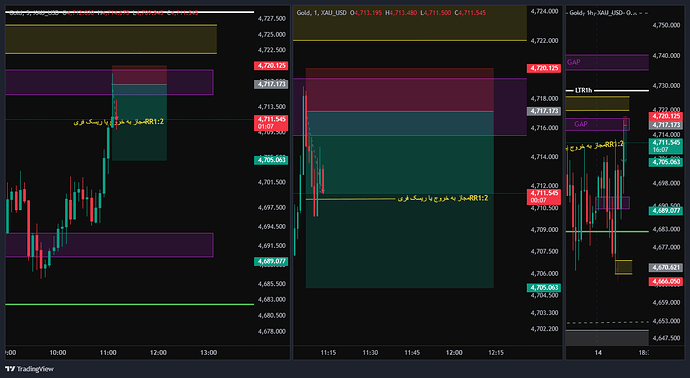Select the lower GAP zone on 1h chart

coord(598,125)
